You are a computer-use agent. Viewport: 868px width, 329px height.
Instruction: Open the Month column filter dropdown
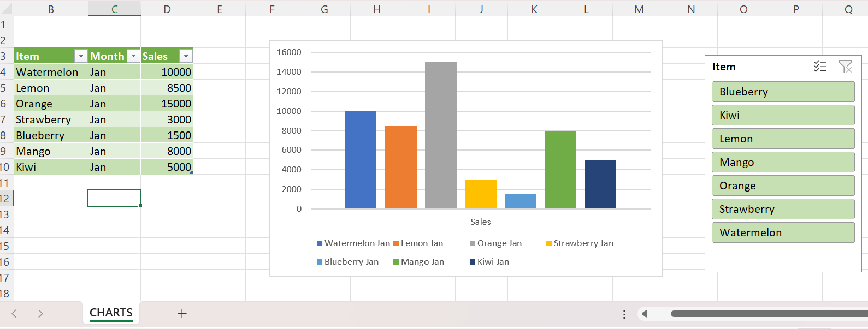(x=133, y=56)
